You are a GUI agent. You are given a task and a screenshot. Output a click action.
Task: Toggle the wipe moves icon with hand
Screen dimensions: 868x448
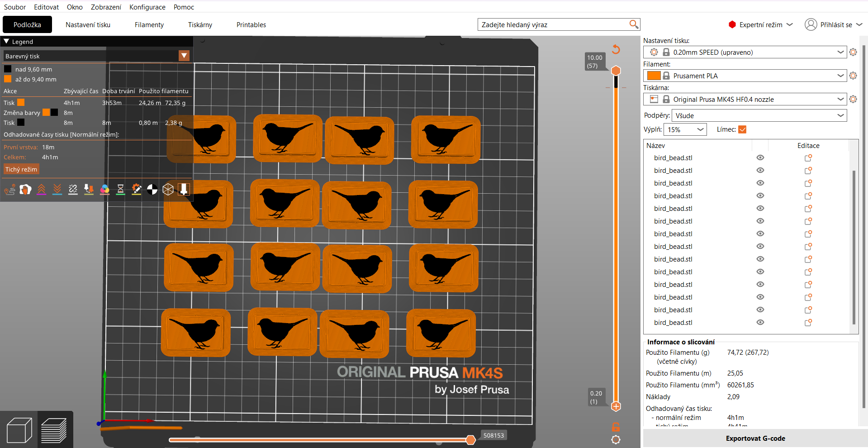click(x=25, y=189)
